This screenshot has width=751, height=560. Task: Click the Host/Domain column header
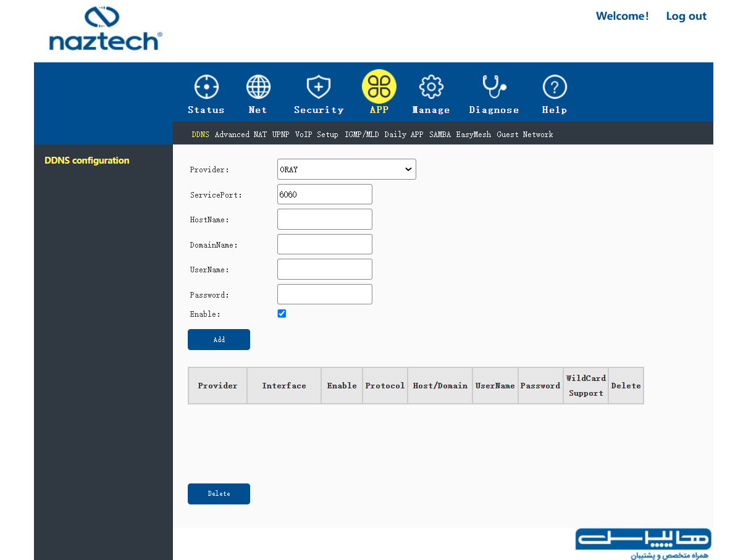440,386
